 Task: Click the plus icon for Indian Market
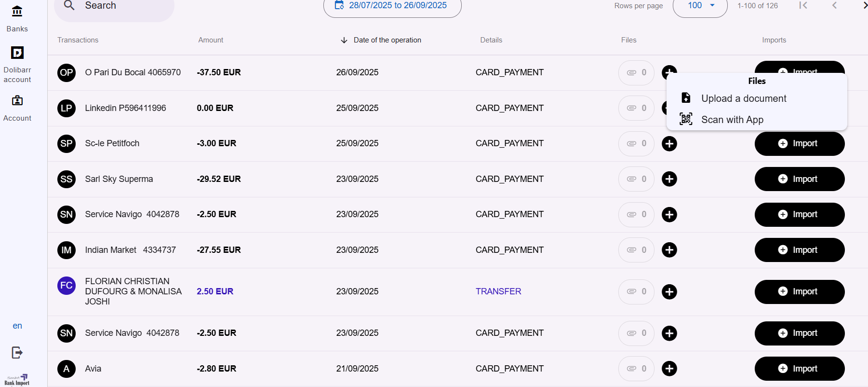click(669, 250)
